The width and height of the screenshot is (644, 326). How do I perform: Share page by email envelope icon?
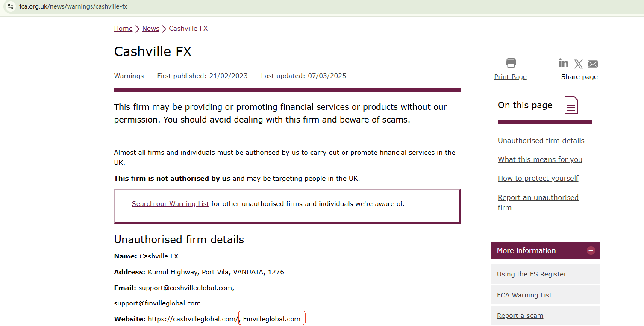[x=593, y=64]
